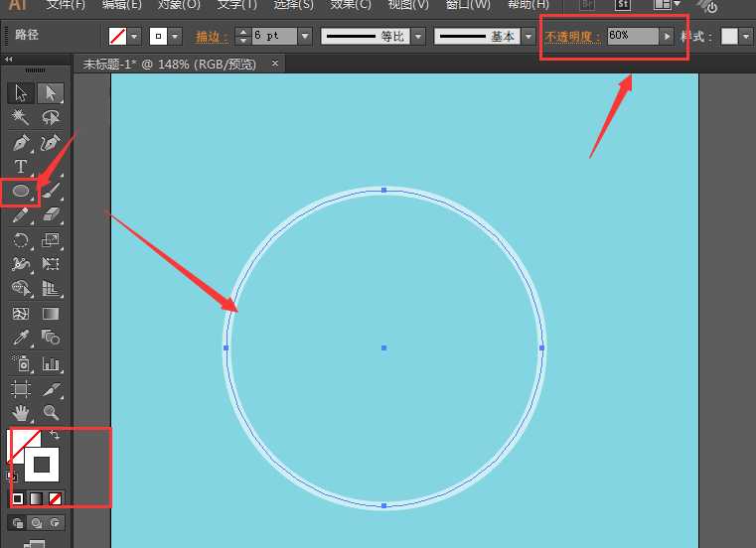Select the Hand tool
Viewport: 756px width, 548px height.
click(x=21, y=413)
